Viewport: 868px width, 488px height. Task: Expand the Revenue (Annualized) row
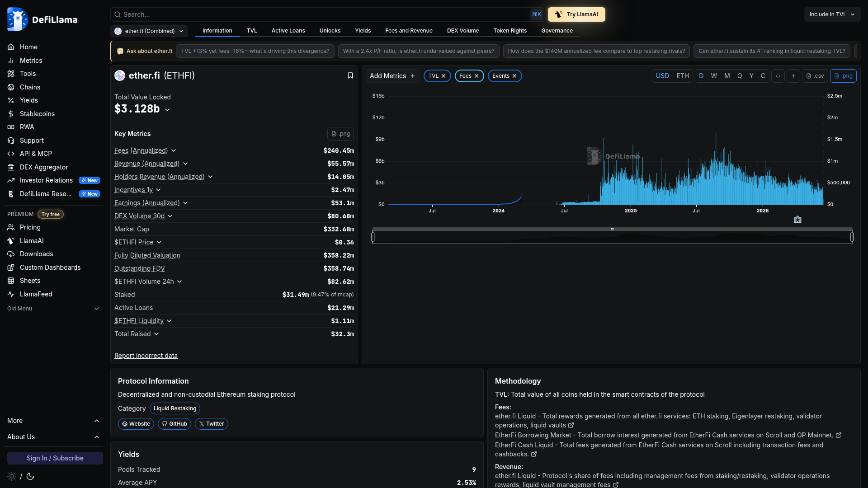(185, 164)
